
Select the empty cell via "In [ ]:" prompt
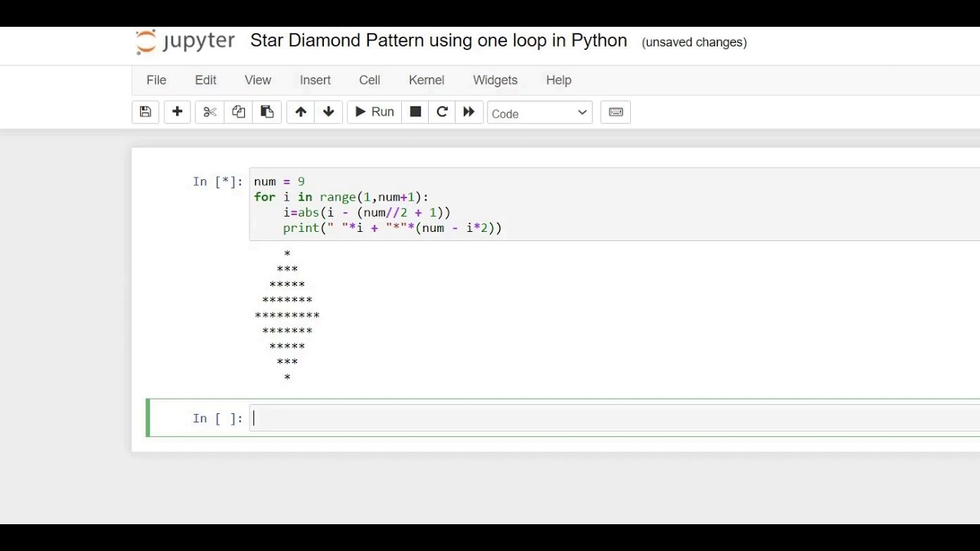point(217,419)
